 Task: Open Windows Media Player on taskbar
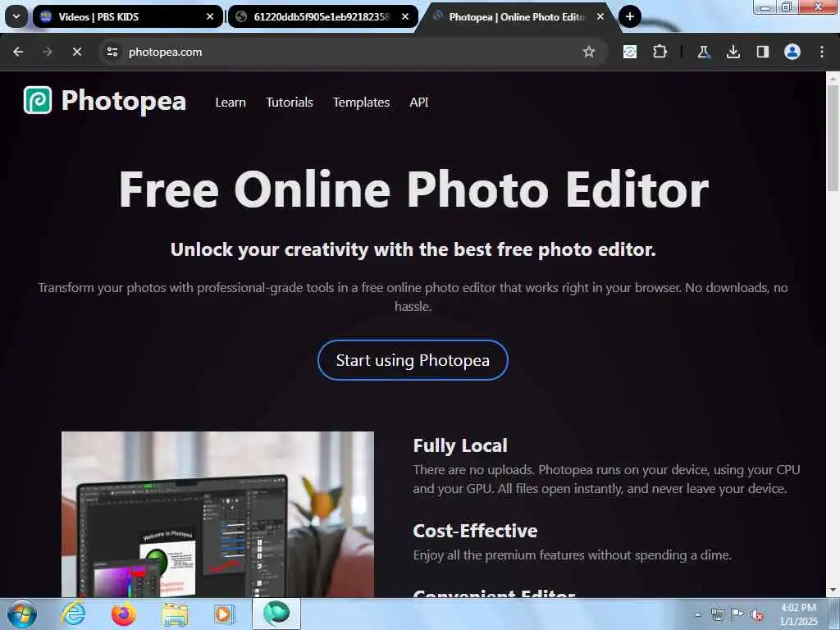225,614
